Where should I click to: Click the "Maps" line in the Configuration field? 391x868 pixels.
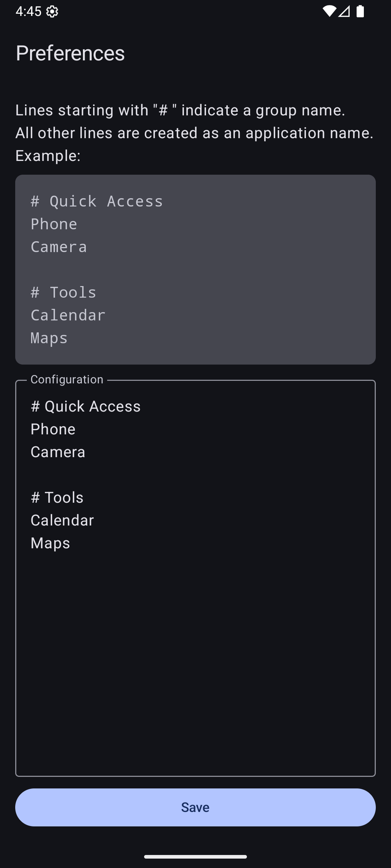(x=50, y=543)
